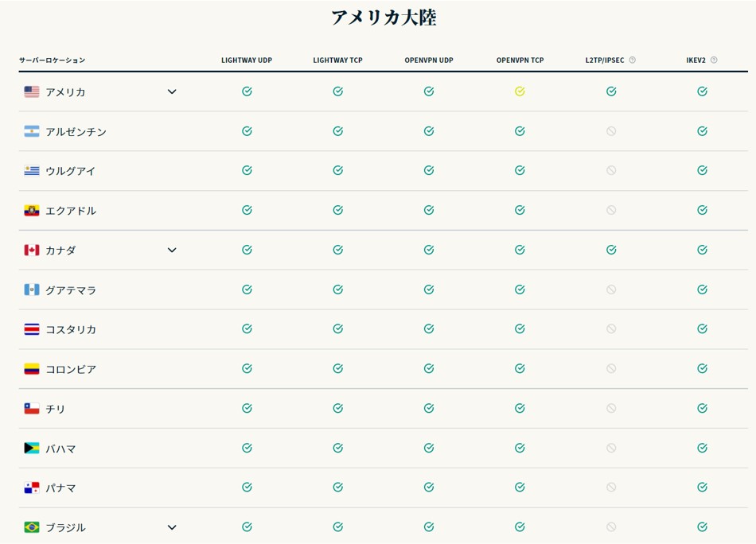Click the LIGHTWAY UDP column header

tap(247, 60)
